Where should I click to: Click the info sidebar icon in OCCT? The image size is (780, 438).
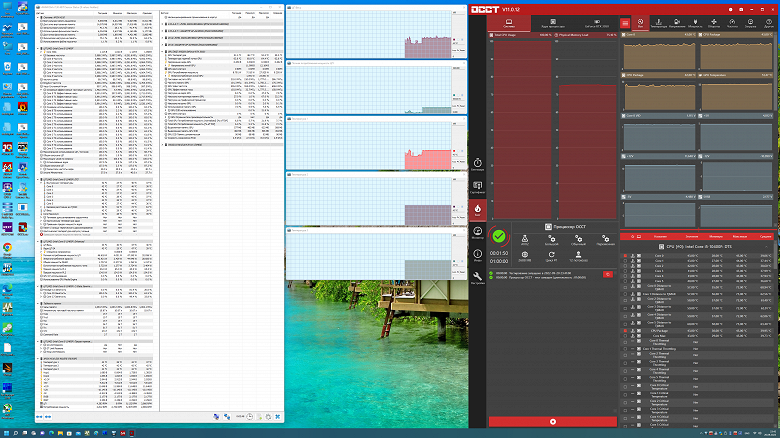click(477, 254)
